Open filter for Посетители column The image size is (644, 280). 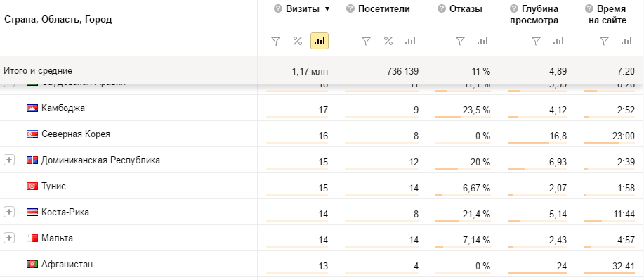point(366,41)
